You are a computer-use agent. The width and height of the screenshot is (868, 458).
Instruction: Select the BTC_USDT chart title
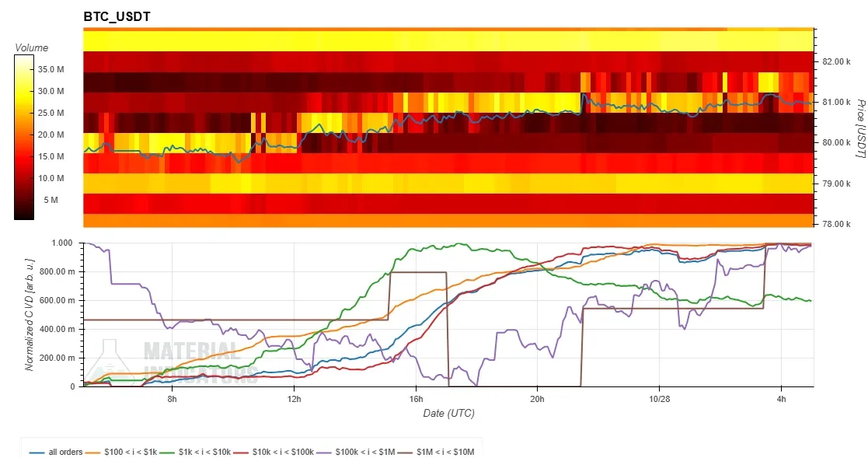[x=117, y=16]
